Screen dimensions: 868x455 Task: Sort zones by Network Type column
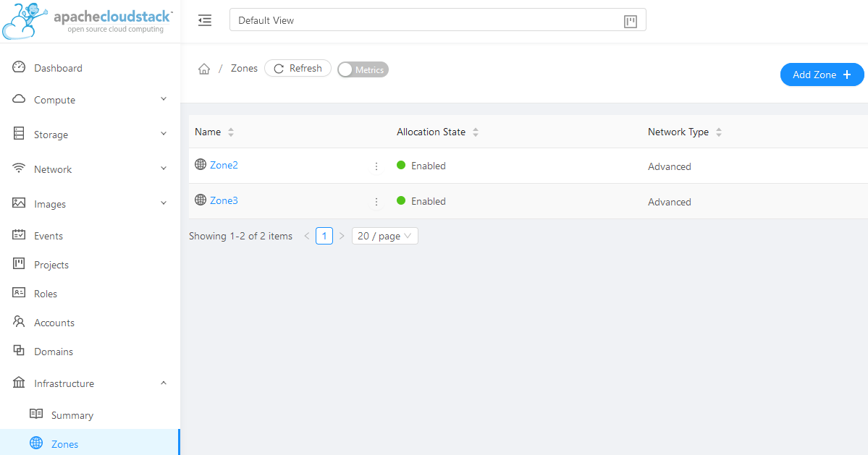click(718, 132)
